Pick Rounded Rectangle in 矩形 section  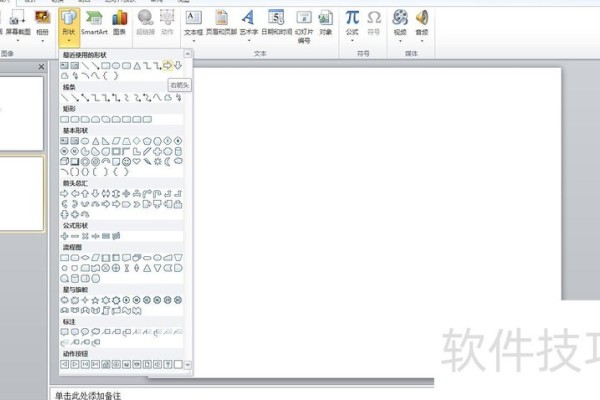[75, 119]
